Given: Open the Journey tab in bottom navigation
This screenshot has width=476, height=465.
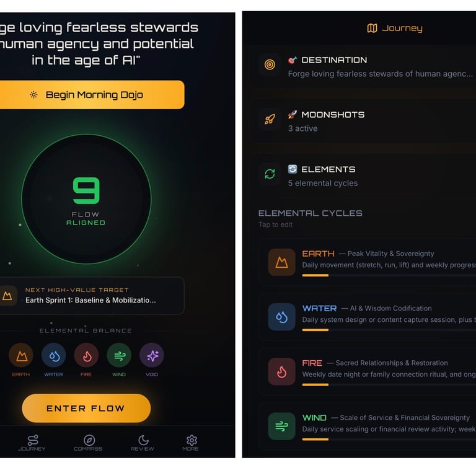Looking at the screenshot, I should pos(32,443).
